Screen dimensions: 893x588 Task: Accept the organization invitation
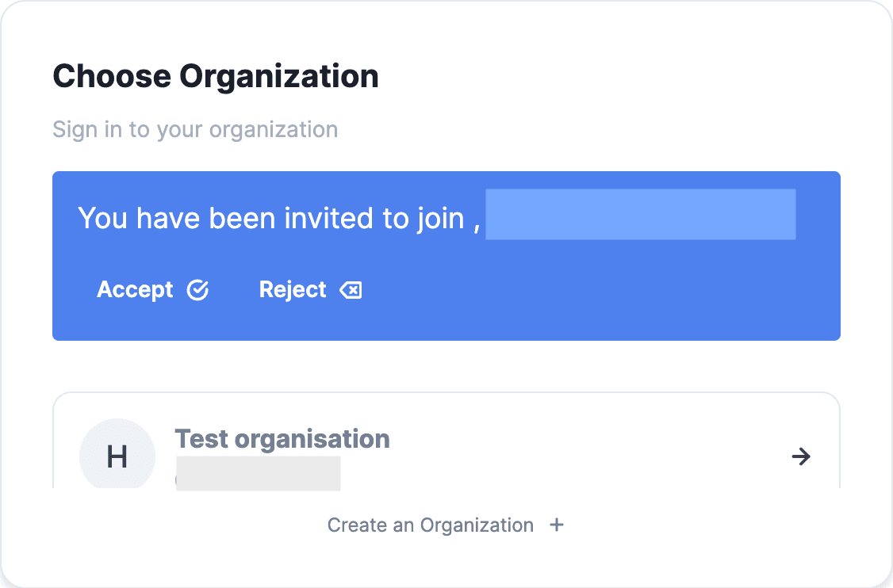[x=136, y=289]
